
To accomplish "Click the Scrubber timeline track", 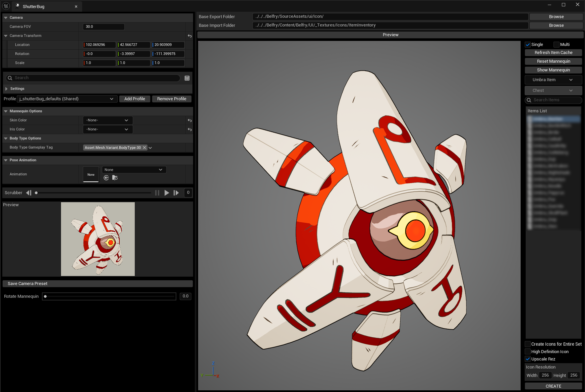I will [x=93, y=193].
